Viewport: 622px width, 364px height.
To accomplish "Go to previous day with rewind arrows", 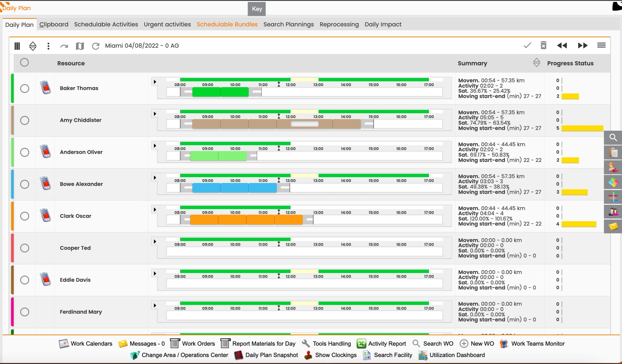I will (562, 45).
